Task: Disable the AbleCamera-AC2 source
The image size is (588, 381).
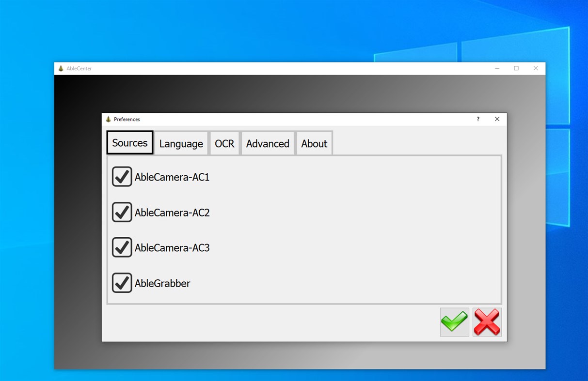Action: pos(122,212)
